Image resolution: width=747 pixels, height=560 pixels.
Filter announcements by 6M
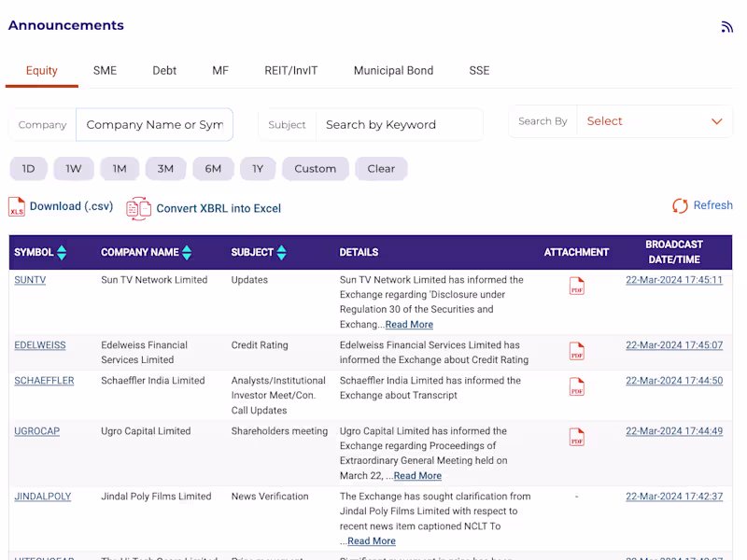(x=213, y=169)
